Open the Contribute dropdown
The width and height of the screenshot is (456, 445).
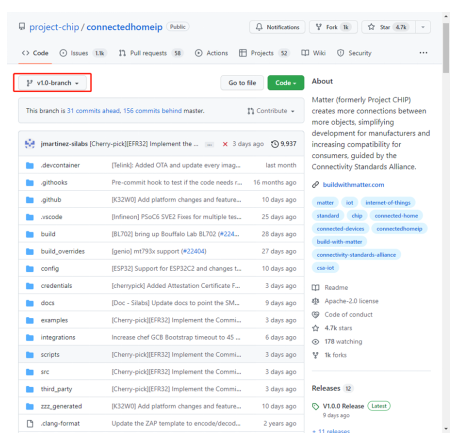pos(271,111)
